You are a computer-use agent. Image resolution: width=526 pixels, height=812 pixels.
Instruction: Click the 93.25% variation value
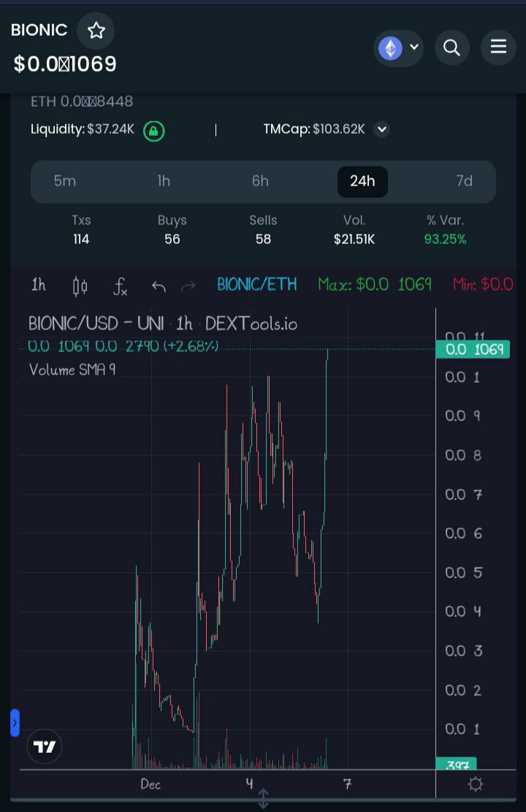445,240
